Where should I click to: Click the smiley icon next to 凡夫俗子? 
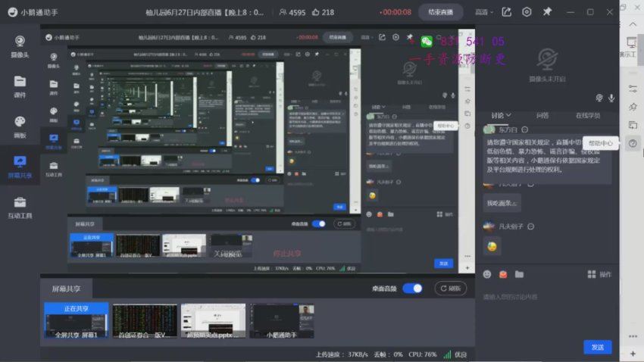pyautogui.click(x=530, y=226)
